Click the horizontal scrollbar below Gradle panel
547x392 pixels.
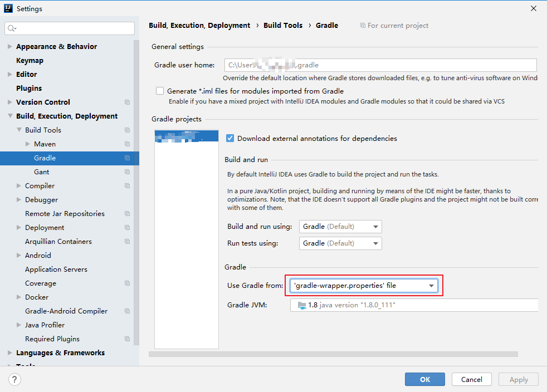click(333, 354)
